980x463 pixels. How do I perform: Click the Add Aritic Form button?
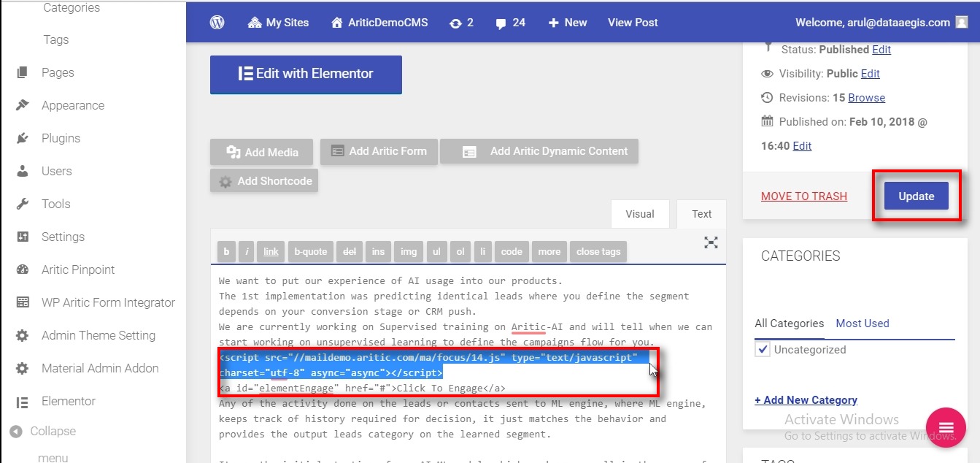point(379,151)
